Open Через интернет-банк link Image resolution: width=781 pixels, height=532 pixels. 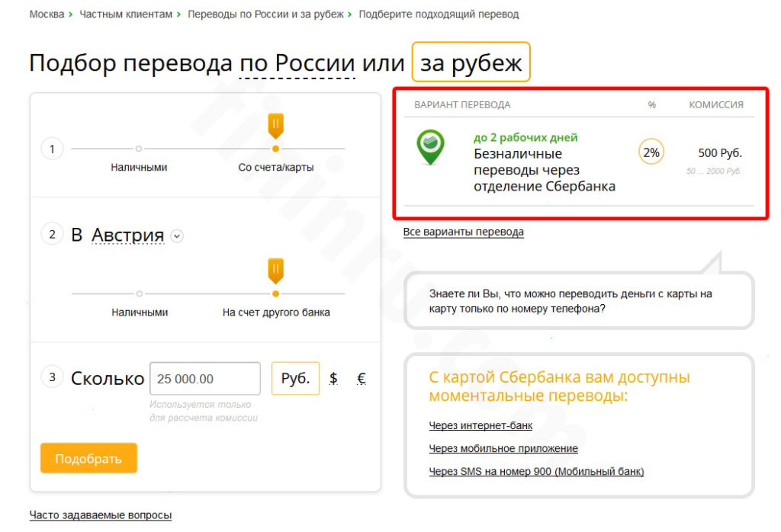(x=480, y=425)
